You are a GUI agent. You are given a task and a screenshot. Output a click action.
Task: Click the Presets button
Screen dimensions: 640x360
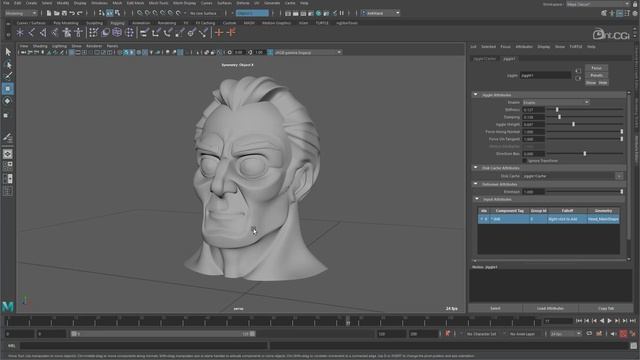[x=596, y=76]
